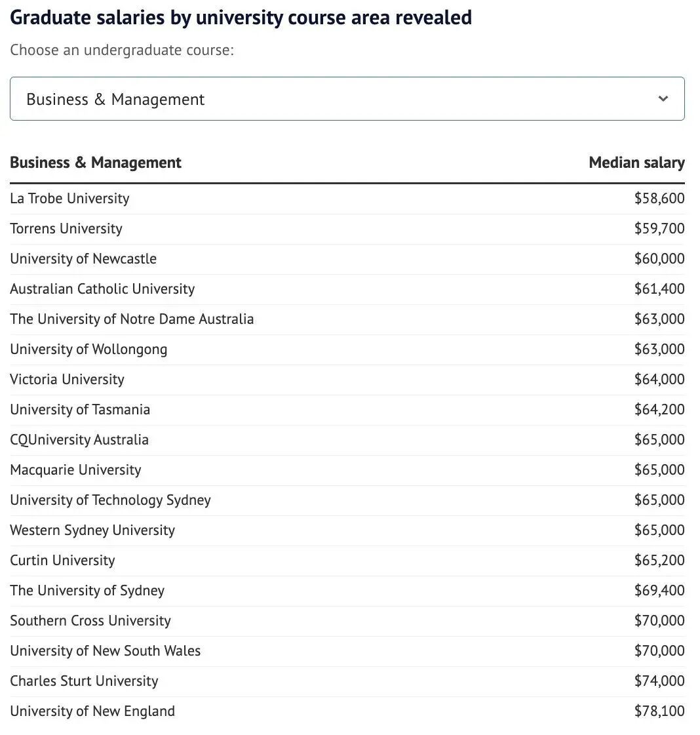Click University of Tasmania entry
Screen dimensions: 700x735
point(80,410)
